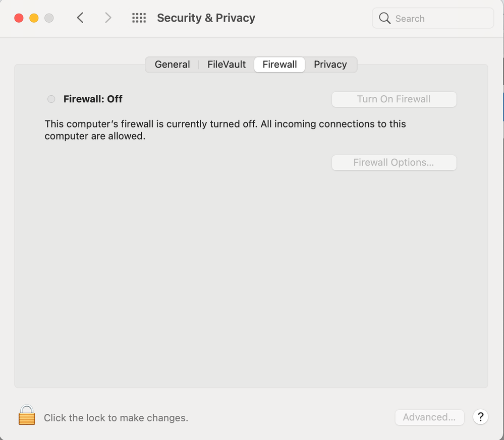Go back with the left chevron arrow

tap(80, 18)
